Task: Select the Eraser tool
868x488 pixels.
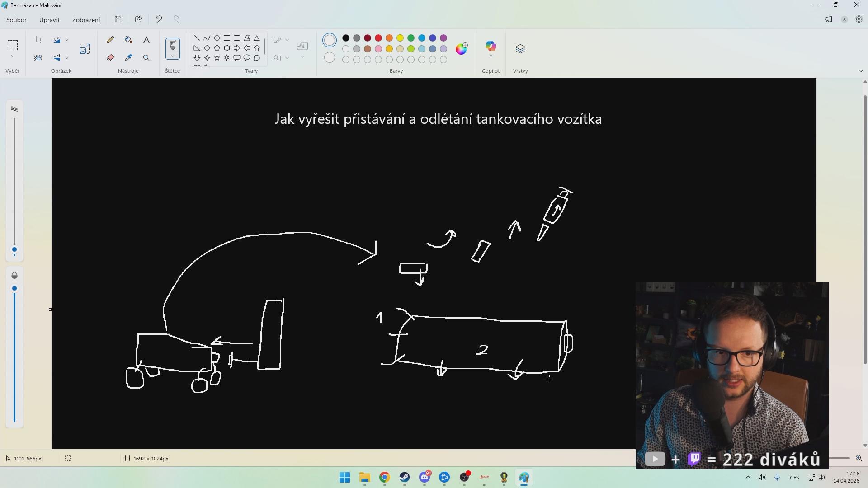Action: click(x=110, y=58)
